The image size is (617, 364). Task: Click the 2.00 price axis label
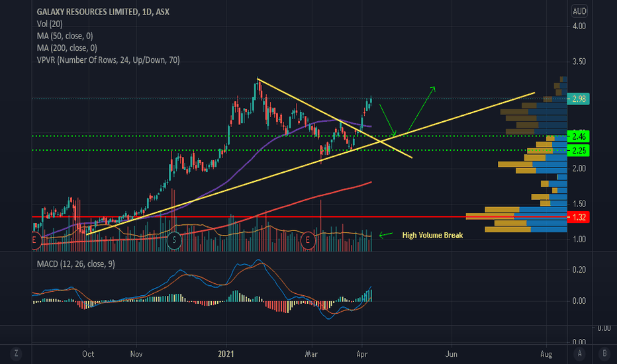coord(579,168)
